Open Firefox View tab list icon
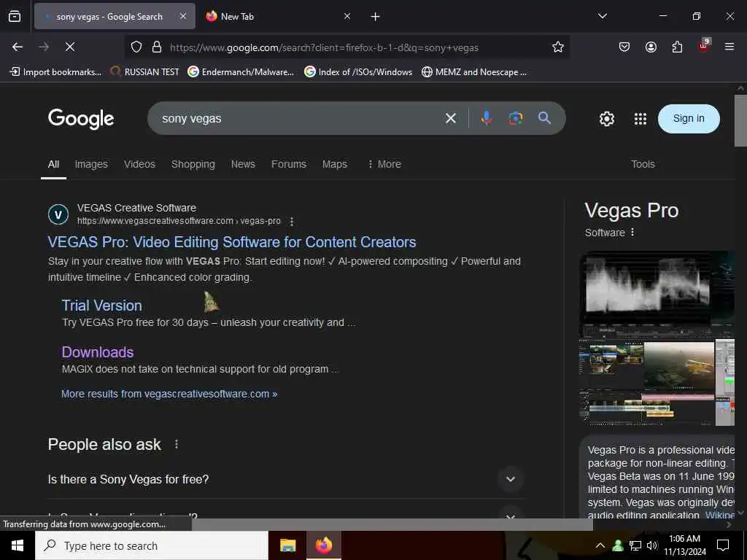Viewport: 747px width, 560px height. pyautogui.click(x=15, y=17)
